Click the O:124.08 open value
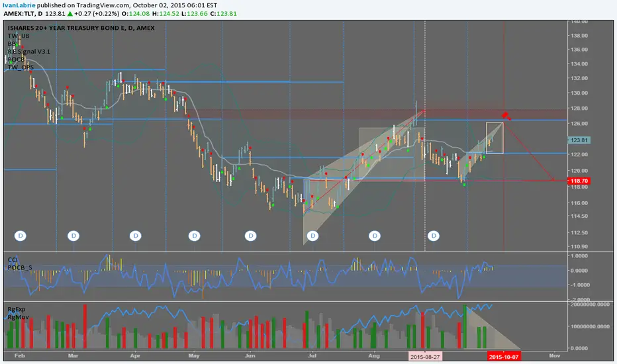The height and width of the screenshot is (364, 617). pyautogui.click(x=135, y=14)
